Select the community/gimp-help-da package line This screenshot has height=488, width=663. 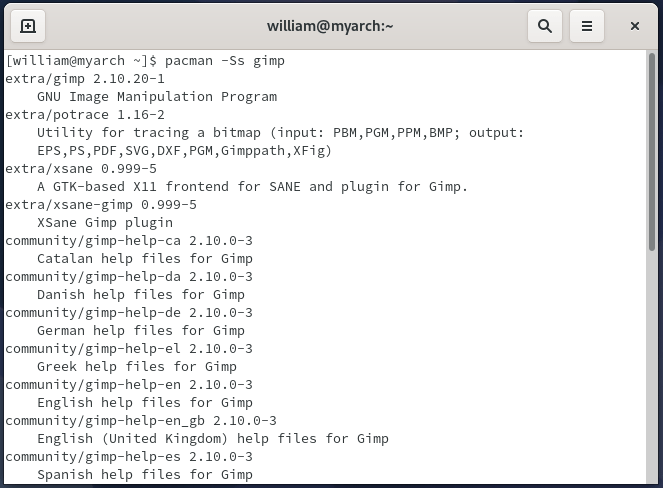(129, 277)
